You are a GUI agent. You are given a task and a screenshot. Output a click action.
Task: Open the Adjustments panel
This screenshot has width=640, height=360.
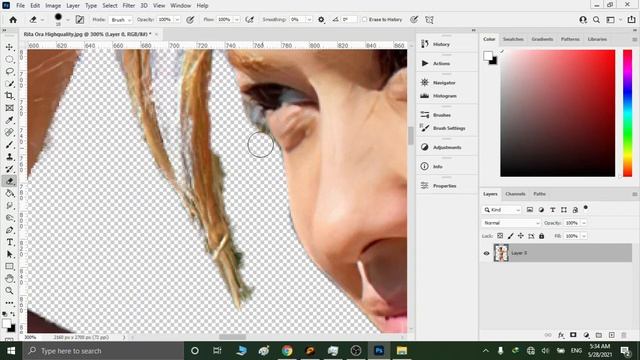[447, 147]
